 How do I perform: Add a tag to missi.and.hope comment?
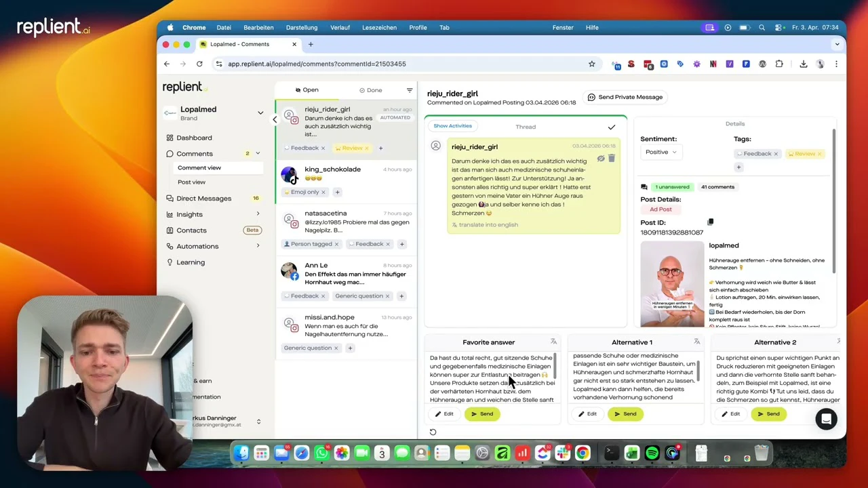coord(350,348)
